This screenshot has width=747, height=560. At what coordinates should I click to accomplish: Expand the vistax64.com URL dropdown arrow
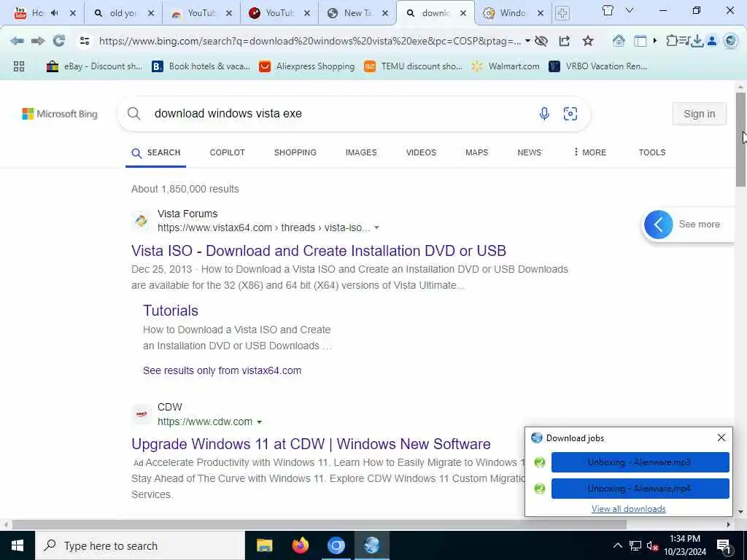[376, 228]
